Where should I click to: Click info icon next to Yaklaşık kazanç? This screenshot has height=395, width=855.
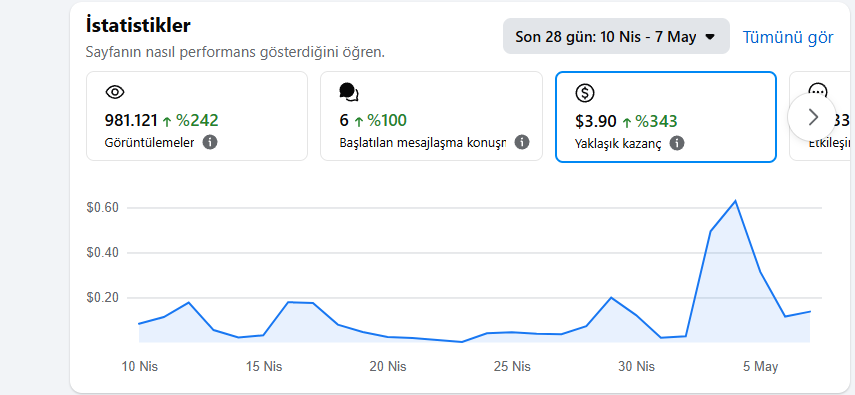click(x=677, y=143)
